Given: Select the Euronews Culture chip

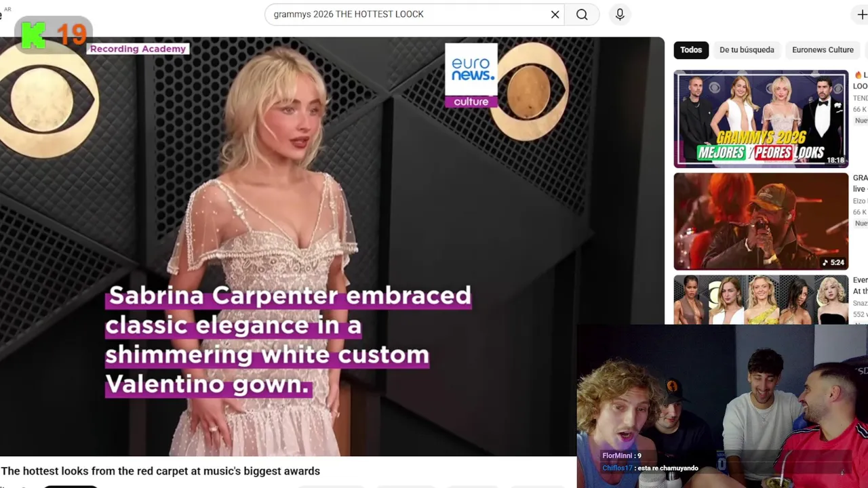Looking at the screenshot, I should (x=823, y=49).
